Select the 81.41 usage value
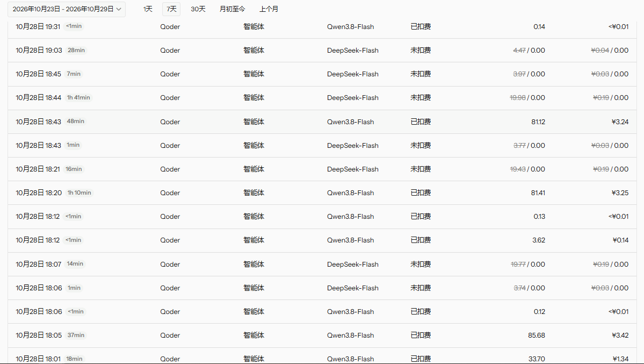This screenshot has width=644, height=364. (538, 193)
